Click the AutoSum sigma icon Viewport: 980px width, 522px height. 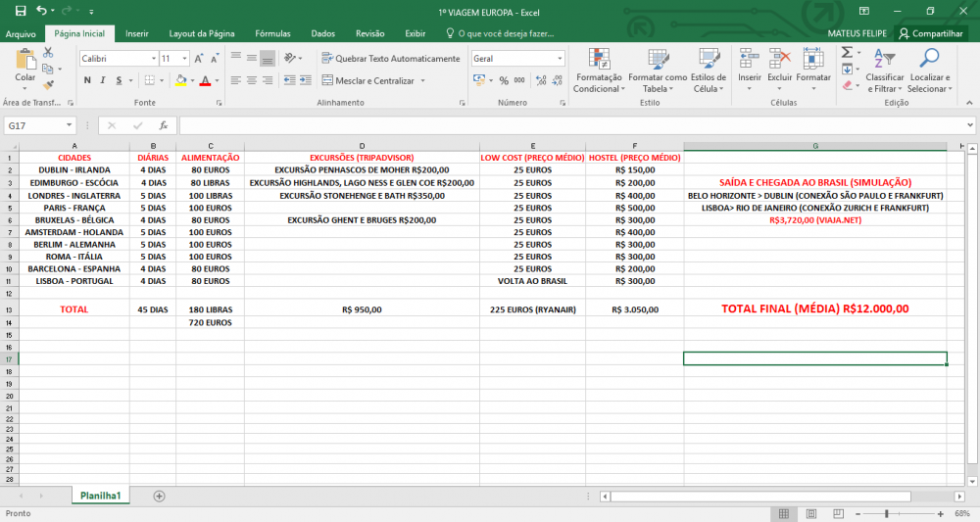click(848, 53)
